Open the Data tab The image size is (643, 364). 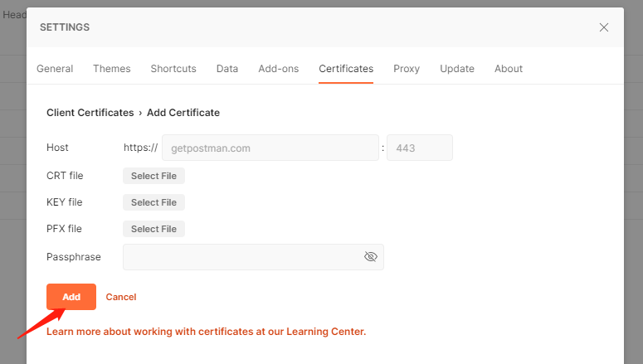pos(227,69)
